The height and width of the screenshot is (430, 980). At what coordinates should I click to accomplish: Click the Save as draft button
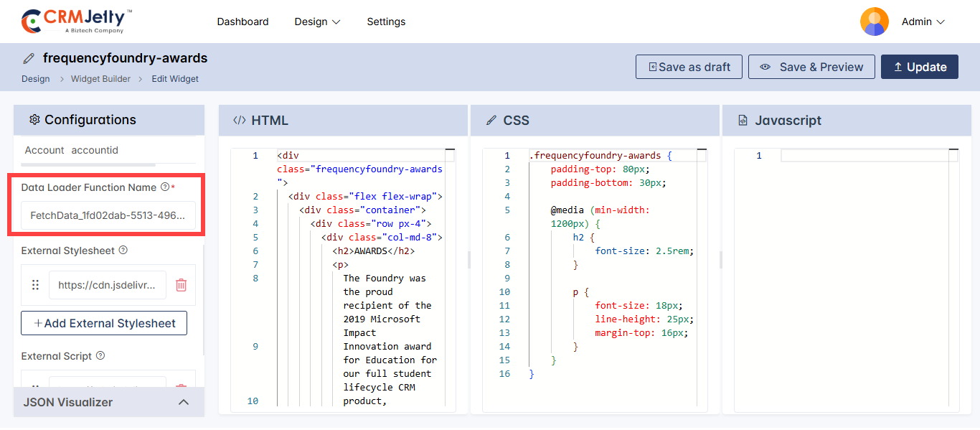coord(689,67)
